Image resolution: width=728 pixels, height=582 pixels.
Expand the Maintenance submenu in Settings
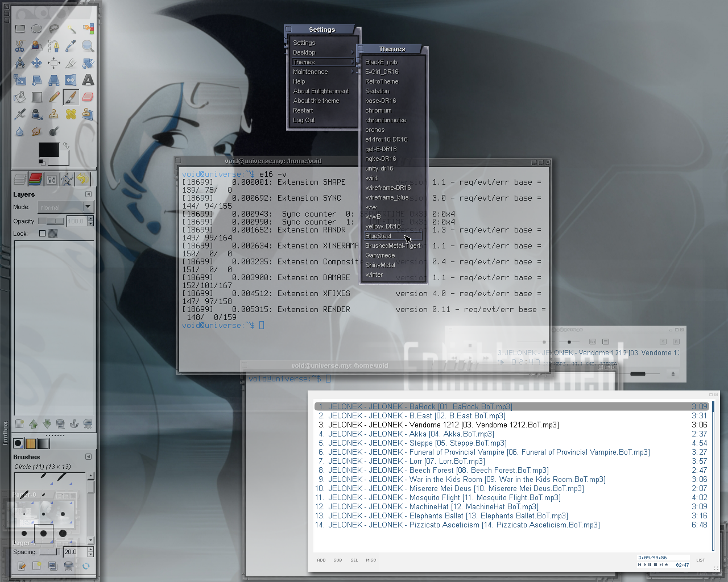click(323, 72)
